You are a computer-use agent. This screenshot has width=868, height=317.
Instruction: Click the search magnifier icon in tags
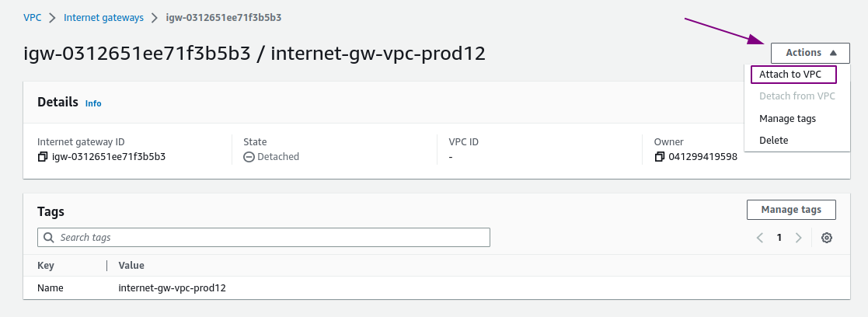(x=49, y=237)
